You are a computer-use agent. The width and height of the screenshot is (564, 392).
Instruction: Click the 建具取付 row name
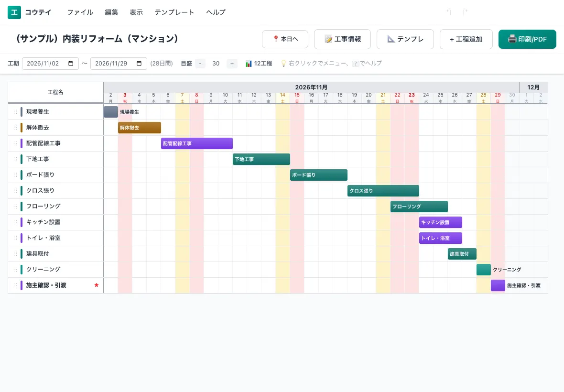pos(38,253)
